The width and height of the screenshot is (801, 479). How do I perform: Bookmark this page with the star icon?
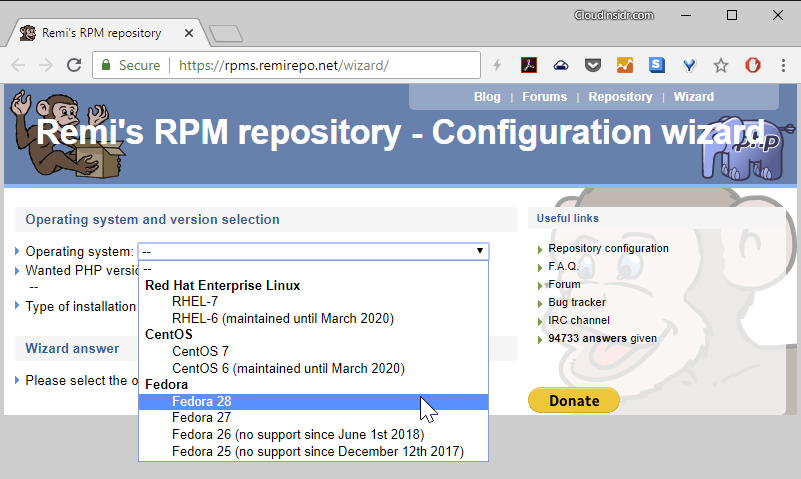coord(720,65)
